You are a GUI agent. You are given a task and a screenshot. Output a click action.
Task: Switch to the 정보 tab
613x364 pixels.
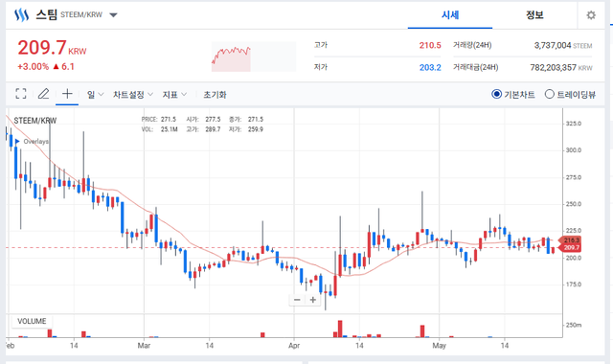point(534,15)
